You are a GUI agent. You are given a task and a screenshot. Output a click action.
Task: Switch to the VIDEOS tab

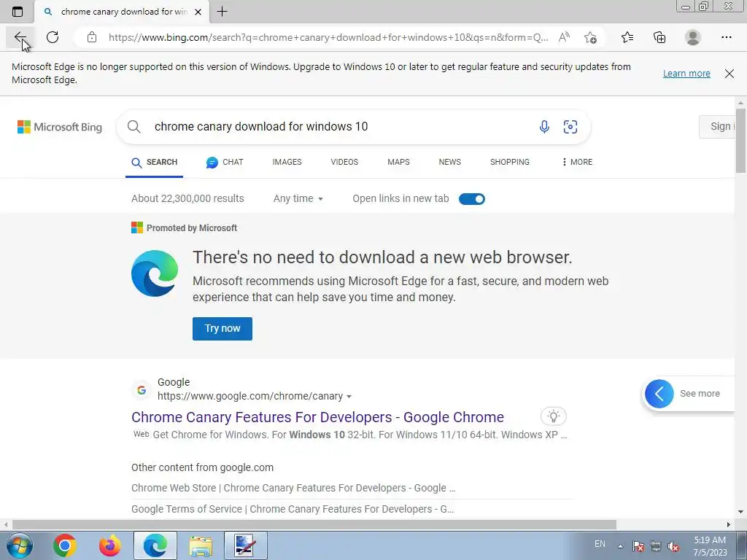pyautogui.click(x=344, y=163)
